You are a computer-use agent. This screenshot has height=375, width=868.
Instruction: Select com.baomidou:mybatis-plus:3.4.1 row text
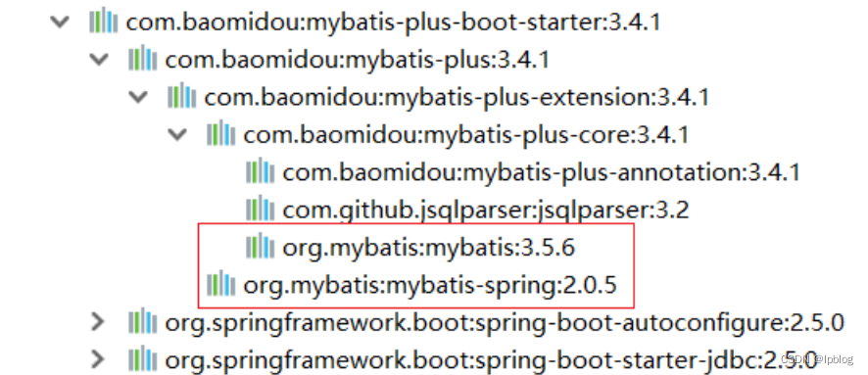(358, 60)
